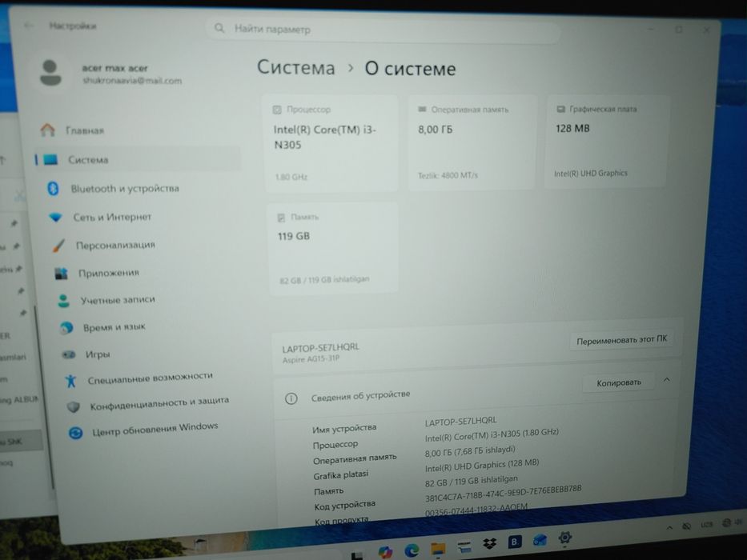The image size is (747, 560).
Task: Open Игры settings
Action: click(86, 354)
